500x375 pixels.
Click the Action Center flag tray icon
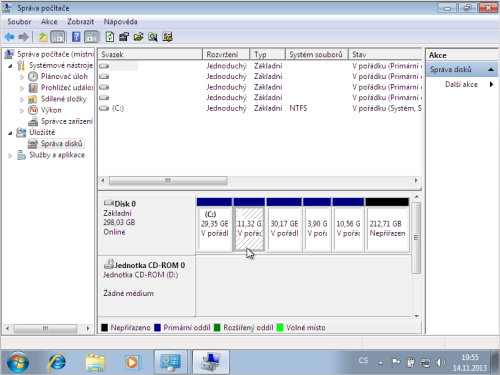coord(395,362)
